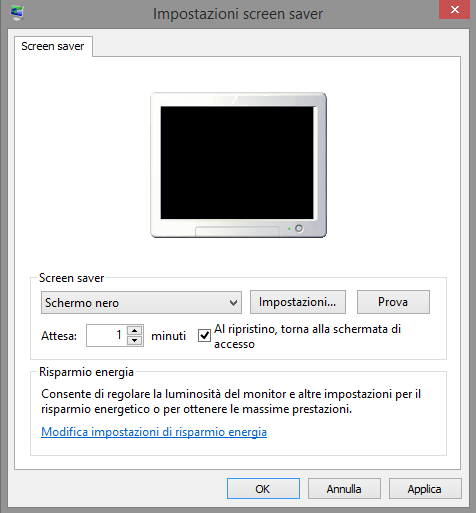Increase Attesa minutes with up arrow

click(x=135, y=330)
